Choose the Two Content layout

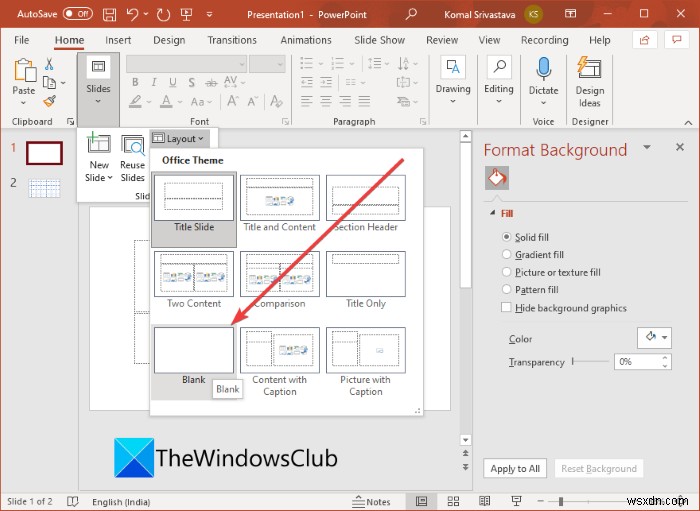pos(194,280)
